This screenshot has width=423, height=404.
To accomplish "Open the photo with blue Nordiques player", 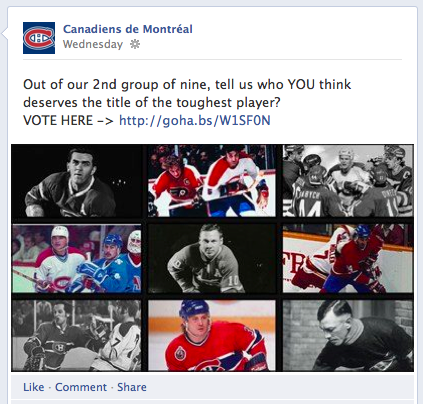I will pos(77,259).
